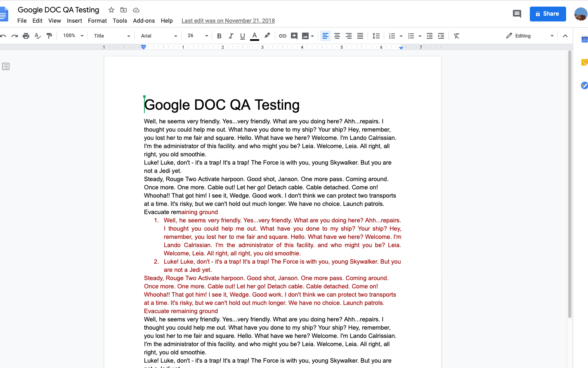Open the View menu
The image size is (588, 368).
pyautogui.click(x=54, y=21)
